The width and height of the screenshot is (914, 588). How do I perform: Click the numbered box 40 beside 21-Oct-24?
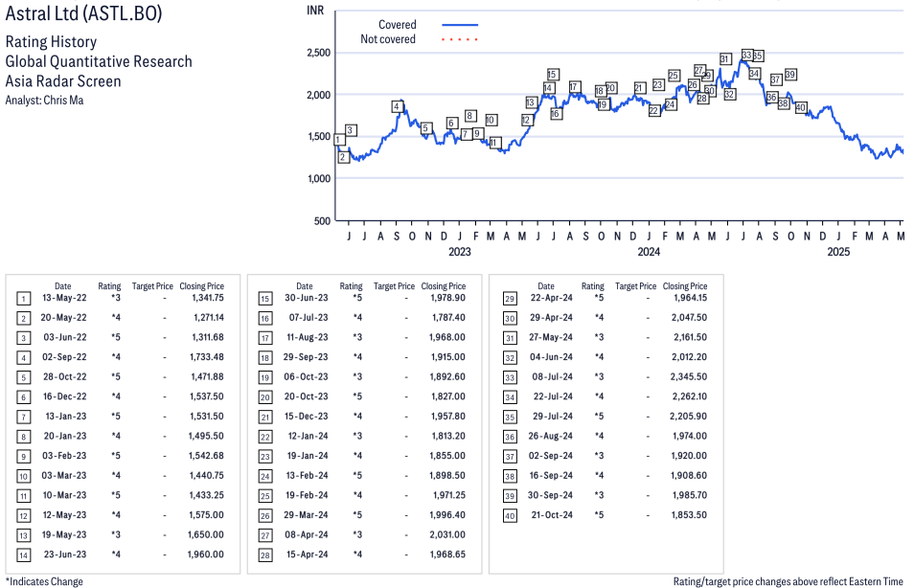(510, 516)
